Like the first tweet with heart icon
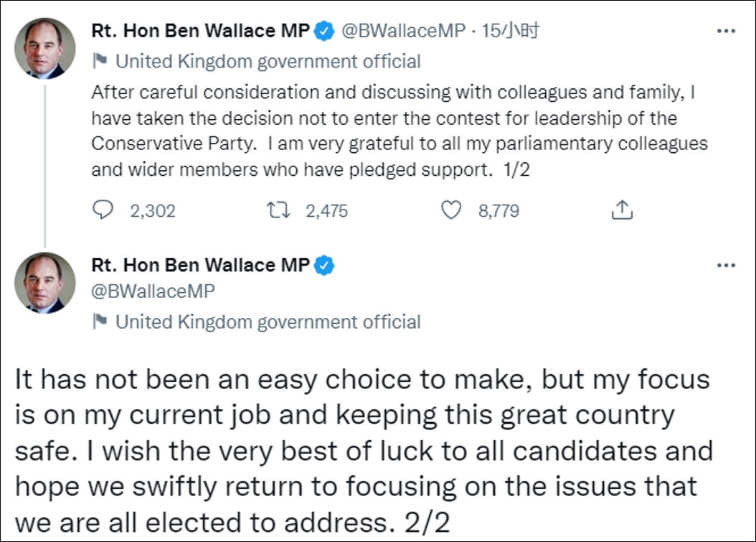Image resolution: width=756 pixels, height=542 pixels. 451,210
